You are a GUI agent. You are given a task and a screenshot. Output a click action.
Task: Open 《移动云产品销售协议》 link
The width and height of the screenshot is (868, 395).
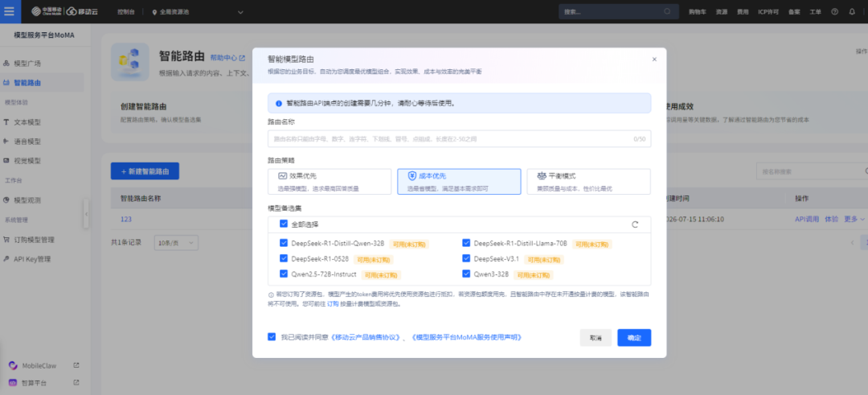pyautogui.click(x=366, y=337)
